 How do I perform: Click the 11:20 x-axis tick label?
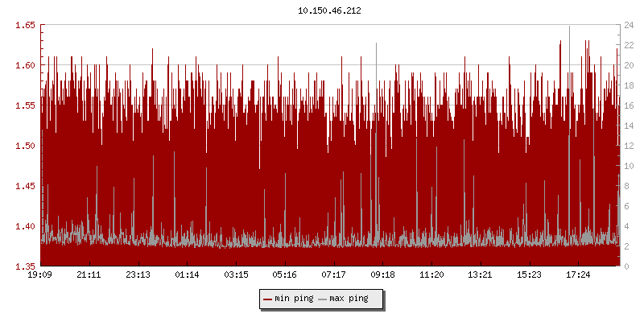431,275
